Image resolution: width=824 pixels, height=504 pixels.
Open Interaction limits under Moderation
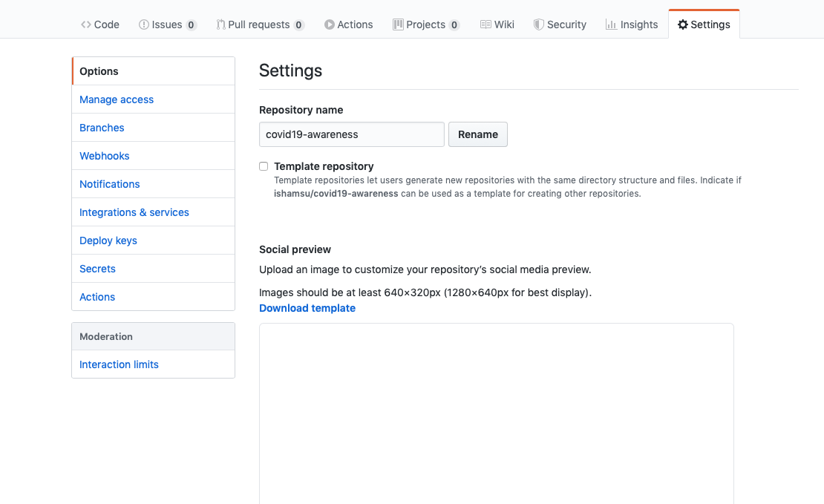pyautogui.click(x=119, y=364)
